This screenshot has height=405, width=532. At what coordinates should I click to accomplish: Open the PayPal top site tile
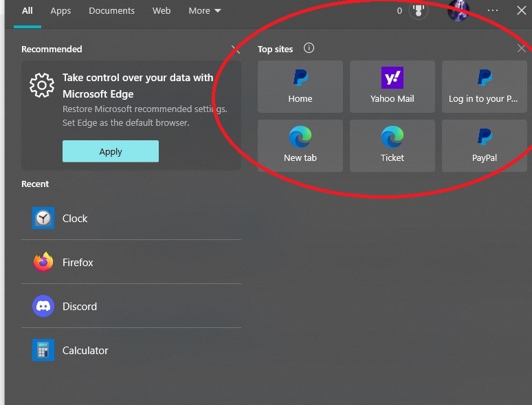pos(484,146)
